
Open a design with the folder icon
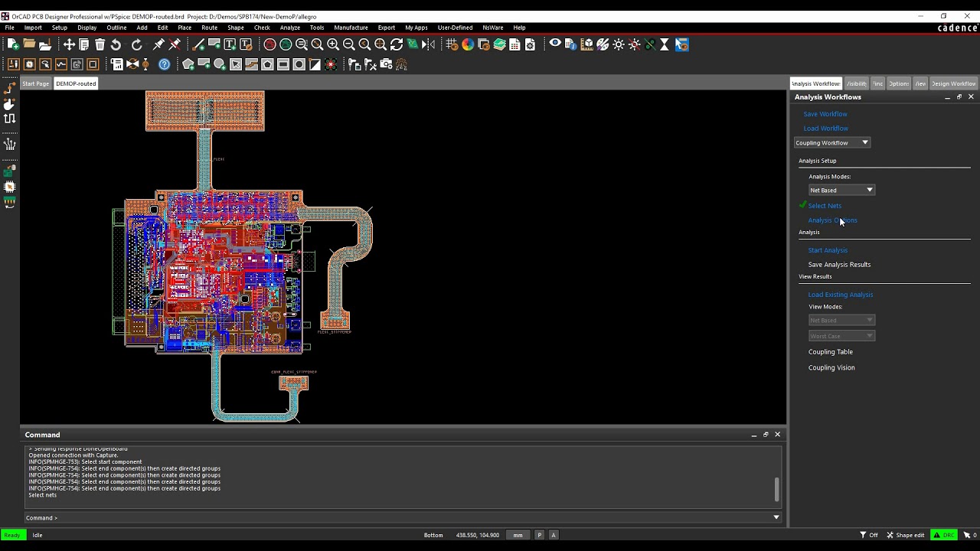point(29,44)
